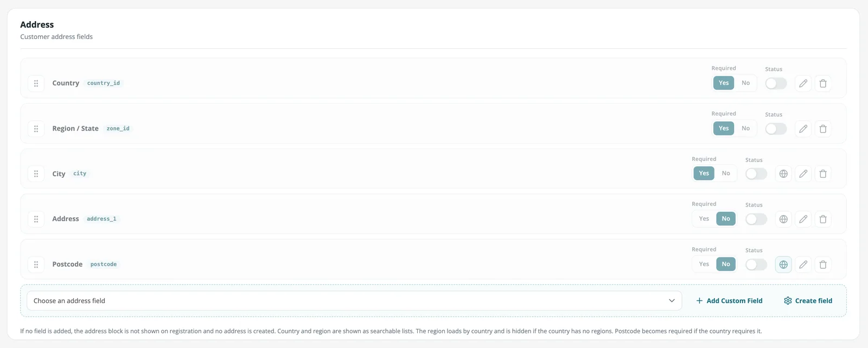This screenshot has height=348, width=868.
Task: Click the Create field button
Action: (x=808, y=301)
